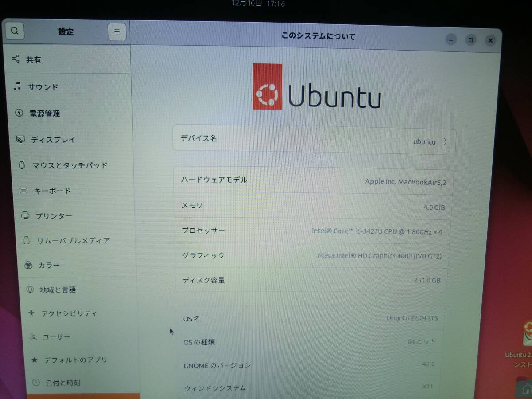The height and width of the screenshot is (399, 532).
Task: Open the 電源管理 settings panel
Action: (70, 113)
